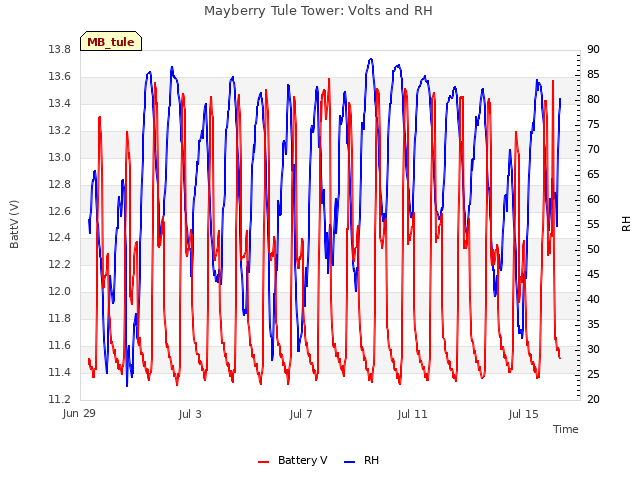This screenshot has height=480, width=640.
Task: Click the blue RH legend swatch
Action: pyautogui.click(x=349, y=462)
